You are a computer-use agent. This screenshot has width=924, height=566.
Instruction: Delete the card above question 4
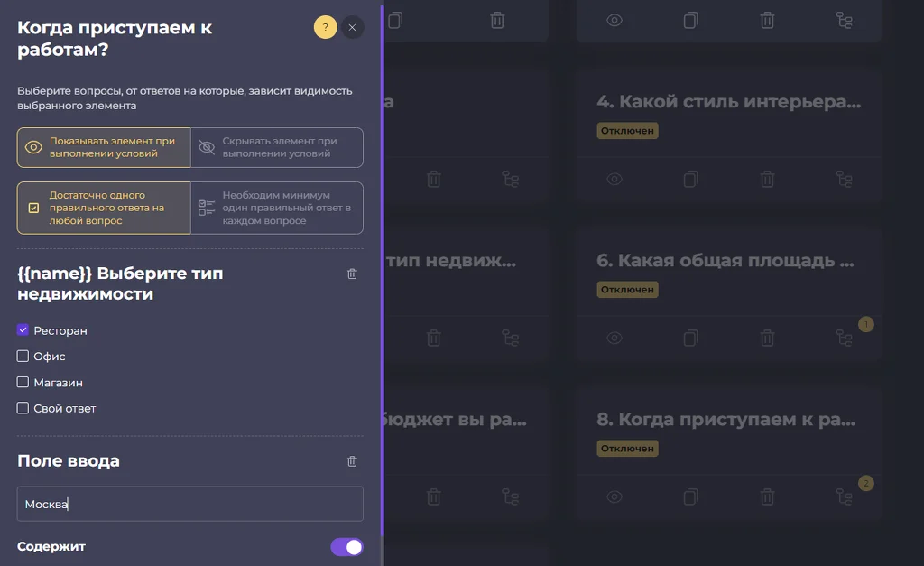pyautogui.click(x=767, y=21)
